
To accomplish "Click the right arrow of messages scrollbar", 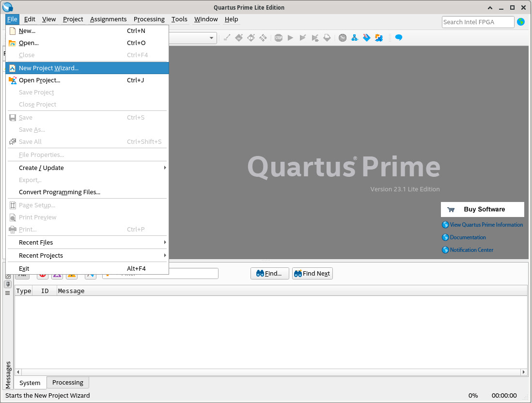I will click(x=523, y=372).
